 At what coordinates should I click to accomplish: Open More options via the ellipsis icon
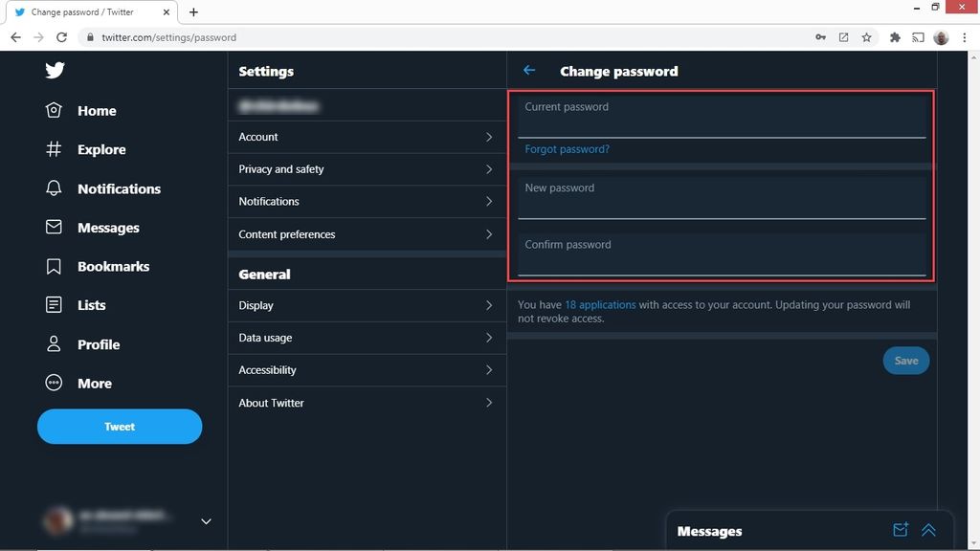[55, 383]
